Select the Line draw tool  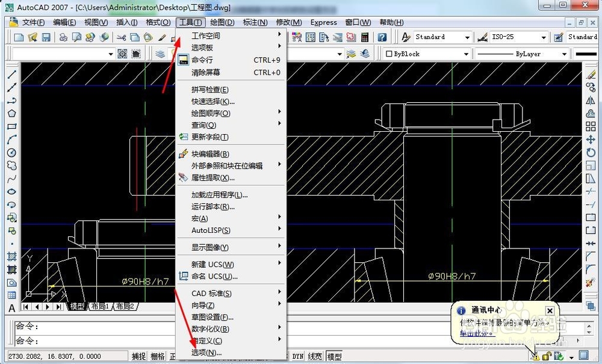click(x=12, y=75)
